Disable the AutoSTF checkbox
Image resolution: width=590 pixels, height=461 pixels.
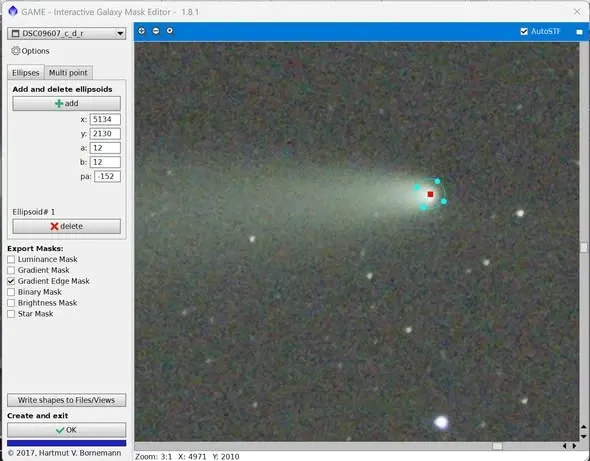(524, 32)
